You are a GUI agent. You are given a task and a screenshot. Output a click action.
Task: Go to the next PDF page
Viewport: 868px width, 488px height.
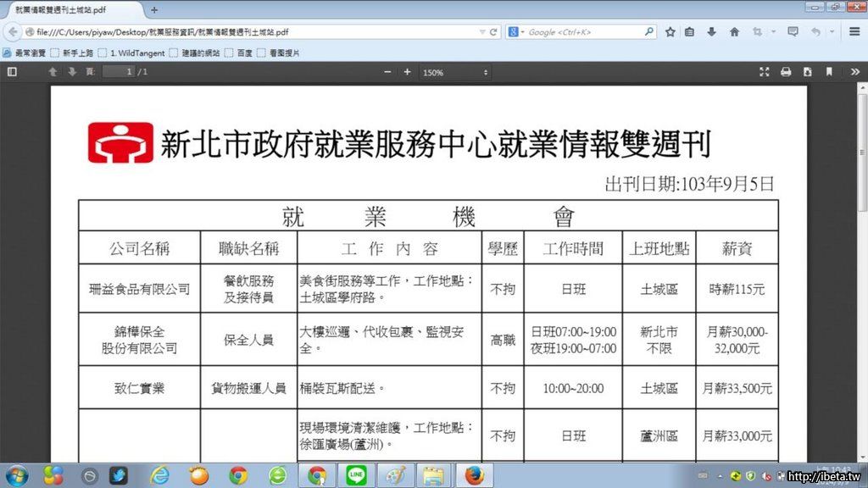point(72,72)
